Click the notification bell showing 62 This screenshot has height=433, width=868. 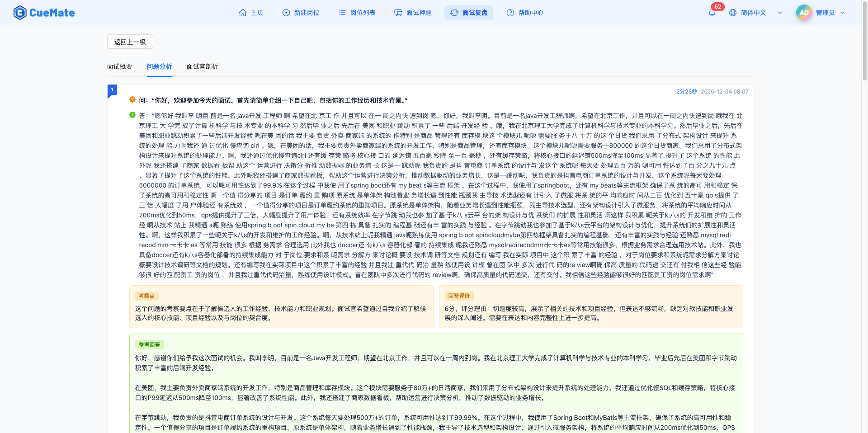point(711,13)
